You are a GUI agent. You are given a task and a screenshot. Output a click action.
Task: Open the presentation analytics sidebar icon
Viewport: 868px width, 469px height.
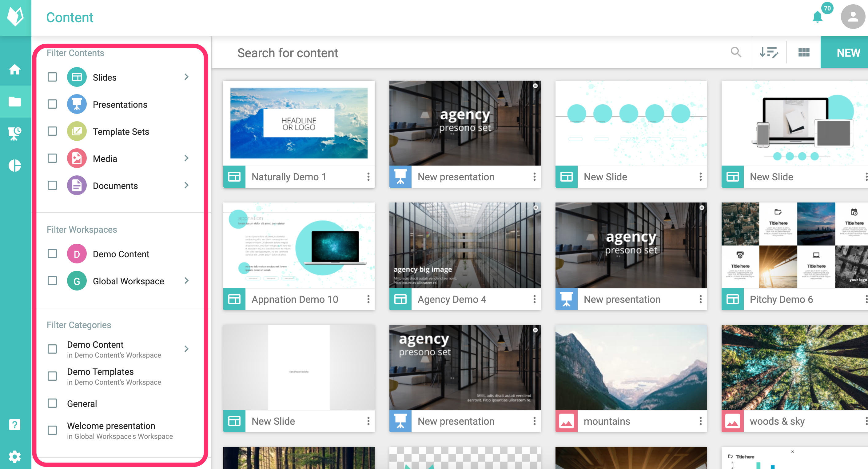pos(15,134)
